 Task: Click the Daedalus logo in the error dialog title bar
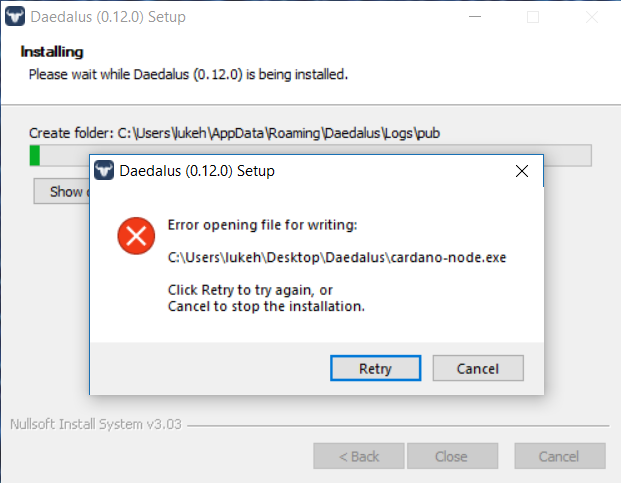tap(103, 171)
